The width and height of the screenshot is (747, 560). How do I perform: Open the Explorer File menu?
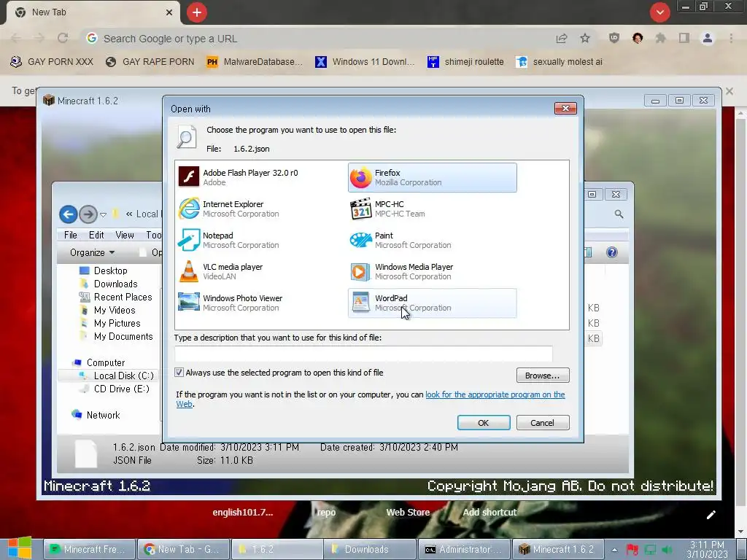71,235
